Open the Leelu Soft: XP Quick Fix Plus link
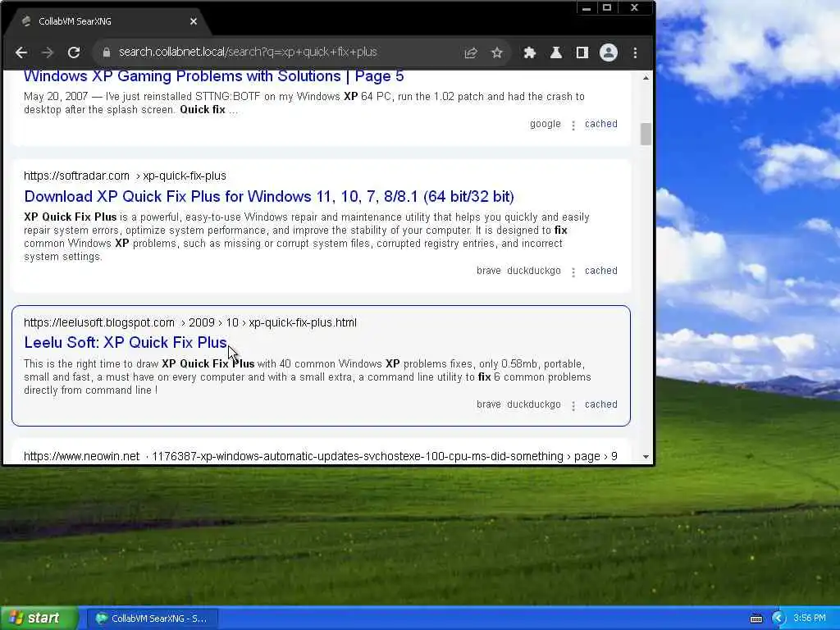This screenshot has height=630, width=840. (x=126, y=342)
